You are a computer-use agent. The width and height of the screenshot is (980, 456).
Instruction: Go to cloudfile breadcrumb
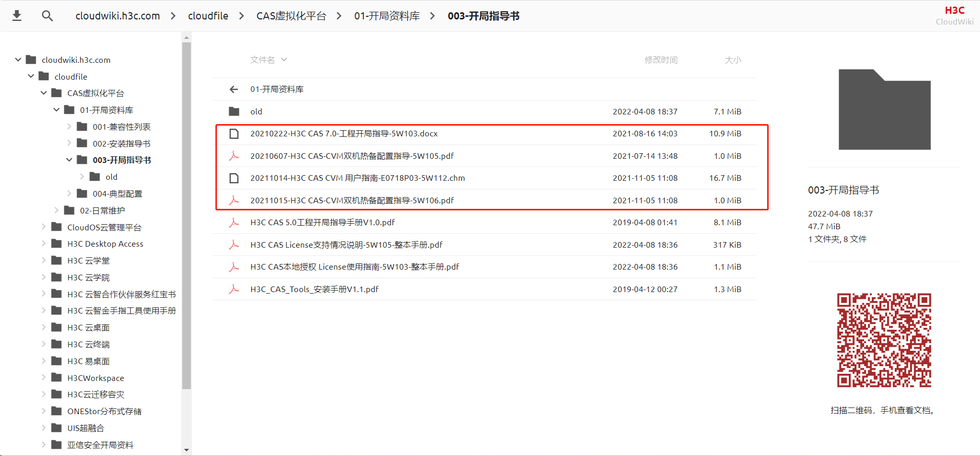click(208, 16)
